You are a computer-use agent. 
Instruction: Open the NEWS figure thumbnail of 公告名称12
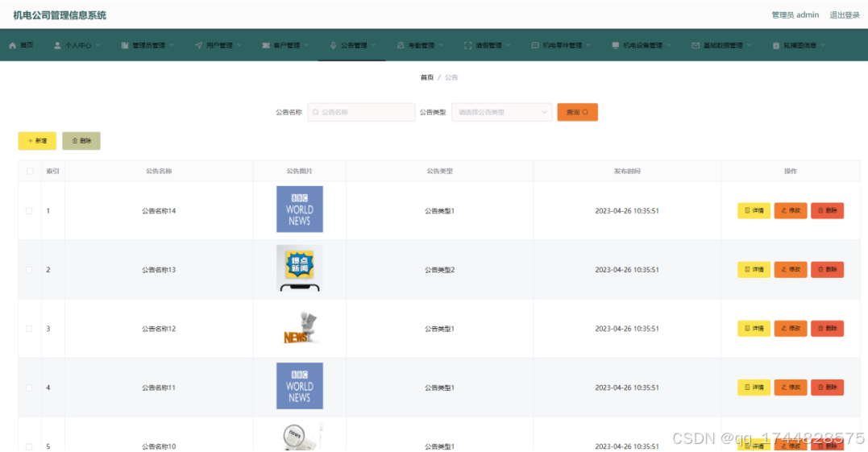coord(300,328)
